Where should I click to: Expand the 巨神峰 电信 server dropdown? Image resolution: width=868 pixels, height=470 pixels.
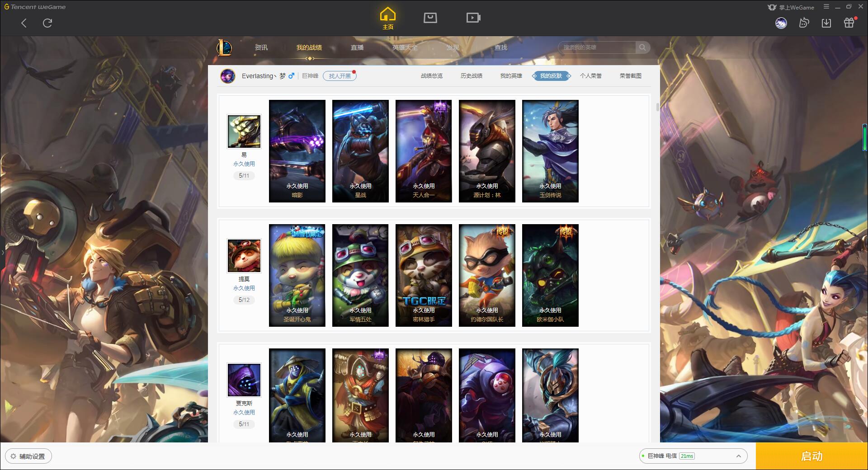coord(693,456)
